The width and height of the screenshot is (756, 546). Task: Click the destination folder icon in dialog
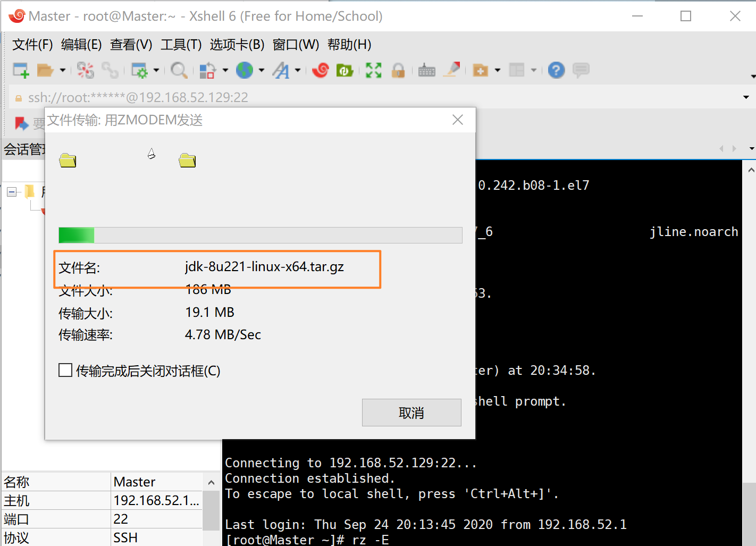[x=187, y=160]
